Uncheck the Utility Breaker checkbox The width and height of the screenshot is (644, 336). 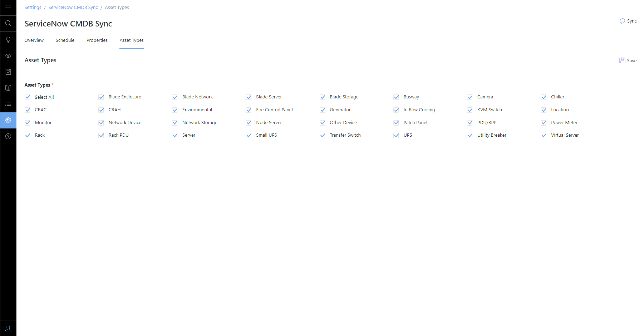click(470, 135)
